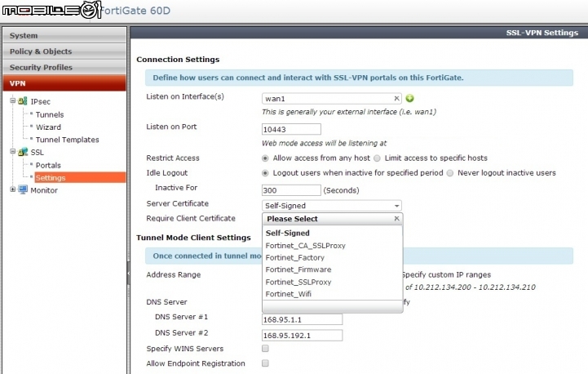Open IPsec Wizard page
This screenshot has height=374, width=588.
pos(48,127)
